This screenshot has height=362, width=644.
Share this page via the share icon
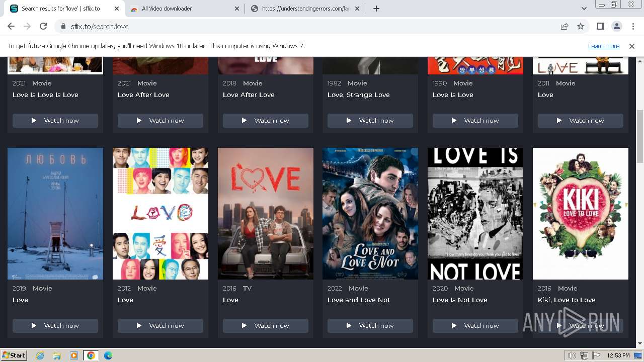pyautogui.click(x=565, y=26)
